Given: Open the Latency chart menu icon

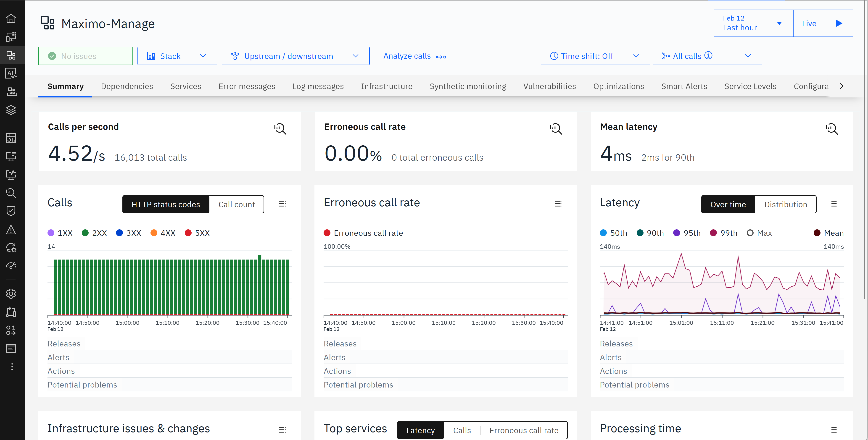Looking at the screenshot, I should 835,204.
